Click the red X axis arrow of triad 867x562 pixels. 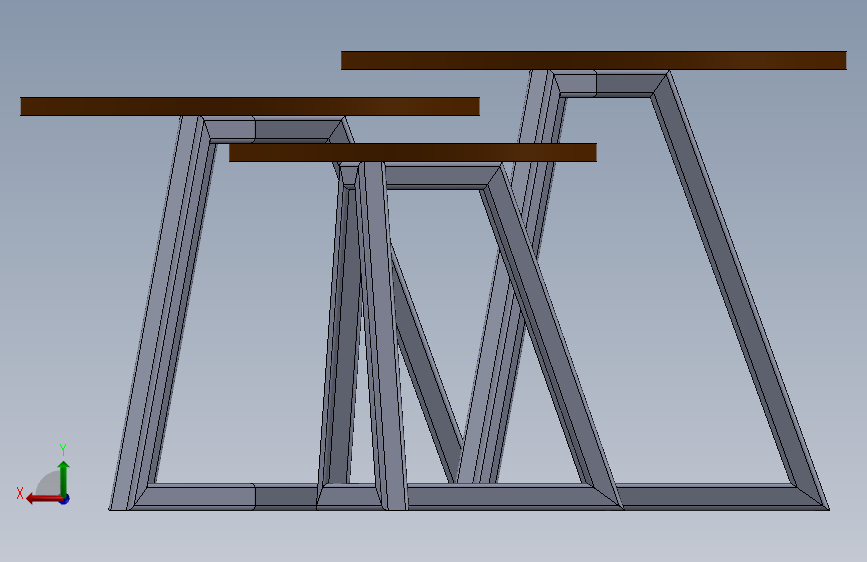[x=43, y=499]
